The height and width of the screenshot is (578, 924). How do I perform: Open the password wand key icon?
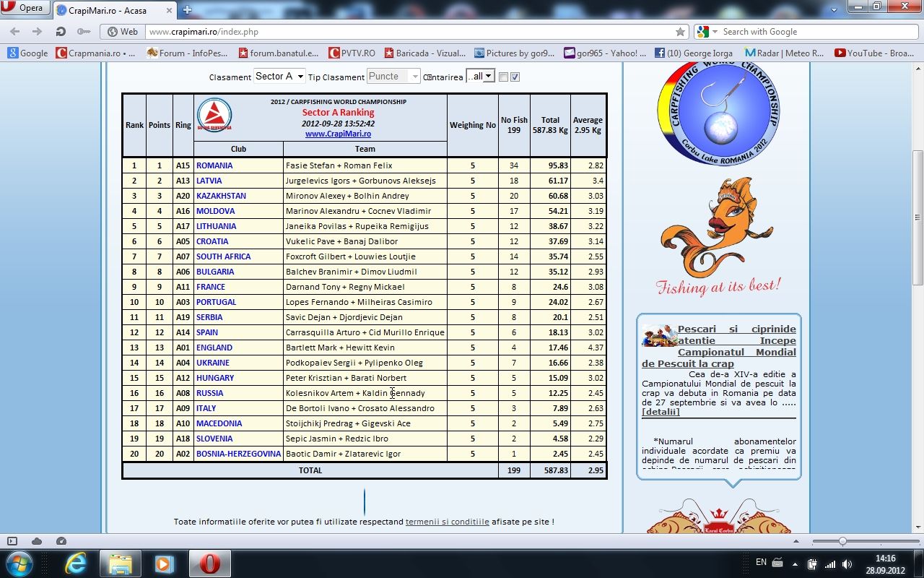(84, 32)
